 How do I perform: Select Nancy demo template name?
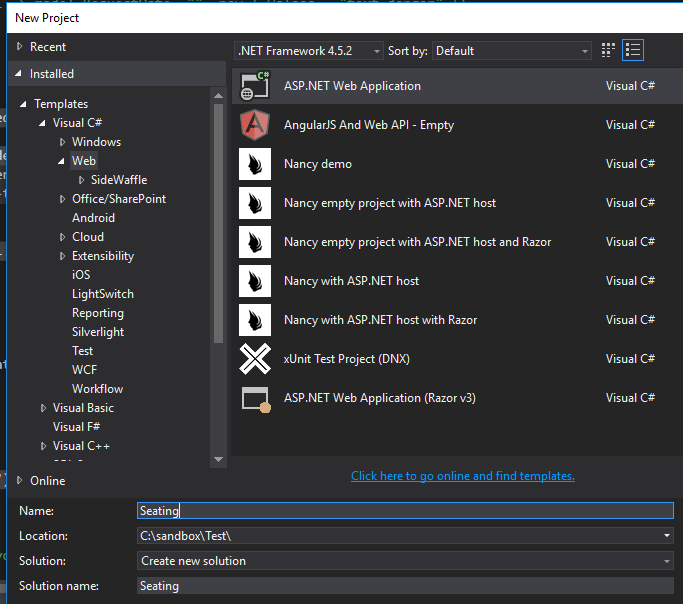pyautogui.click(x=318, y=164)
